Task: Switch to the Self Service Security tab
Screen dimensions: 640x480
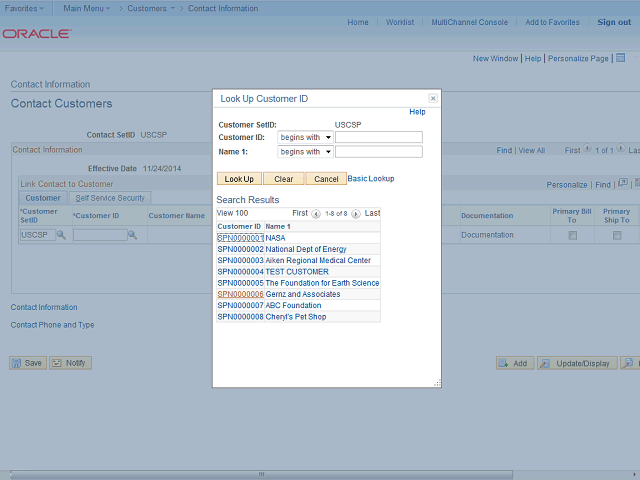Action: pos(110,198)
